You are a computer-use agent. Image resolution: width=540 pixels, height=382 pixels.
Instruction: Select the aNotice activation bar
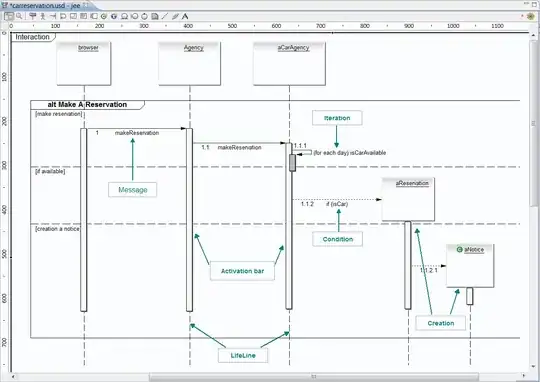pyautogui.click(x=470, y=296)
